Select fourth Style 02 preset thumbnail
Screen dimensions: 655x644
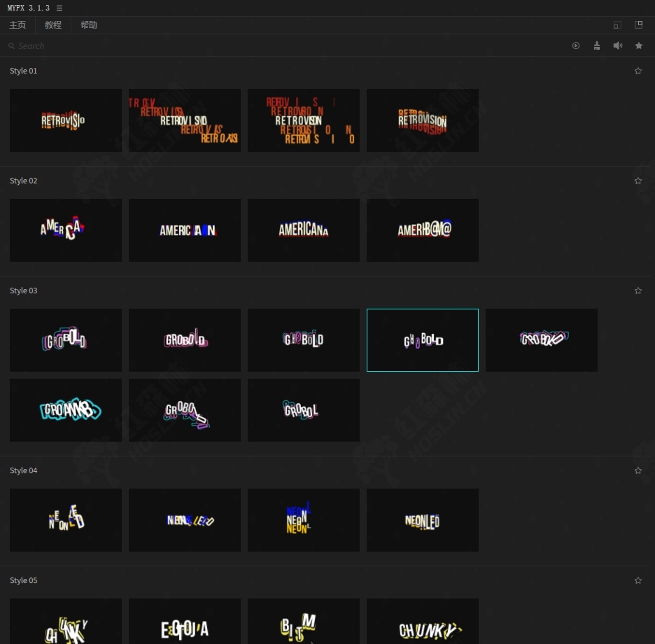click(x=423, y=230)
